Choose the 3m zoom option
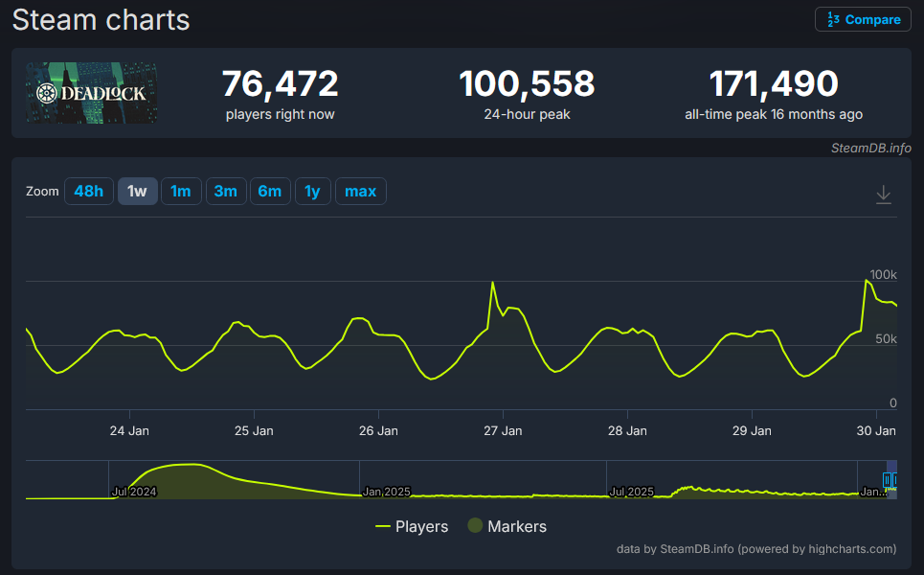The height and width of the screenshot is (575, 924). [226, 191]
